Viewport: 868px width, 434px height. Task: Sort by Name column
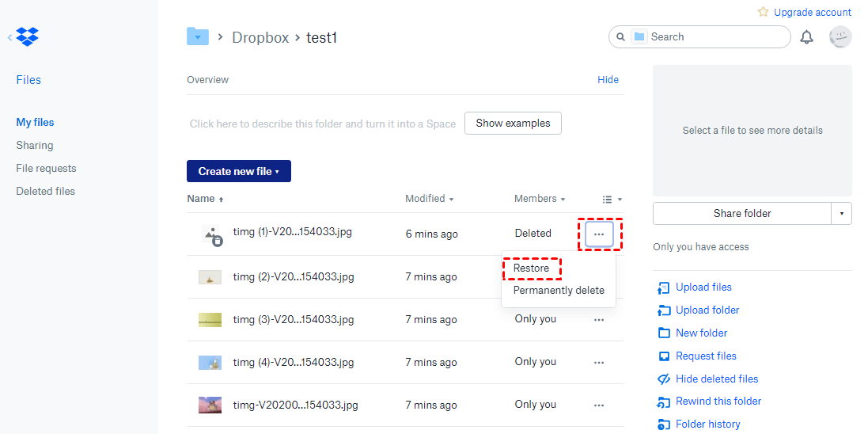click(206, 199)
